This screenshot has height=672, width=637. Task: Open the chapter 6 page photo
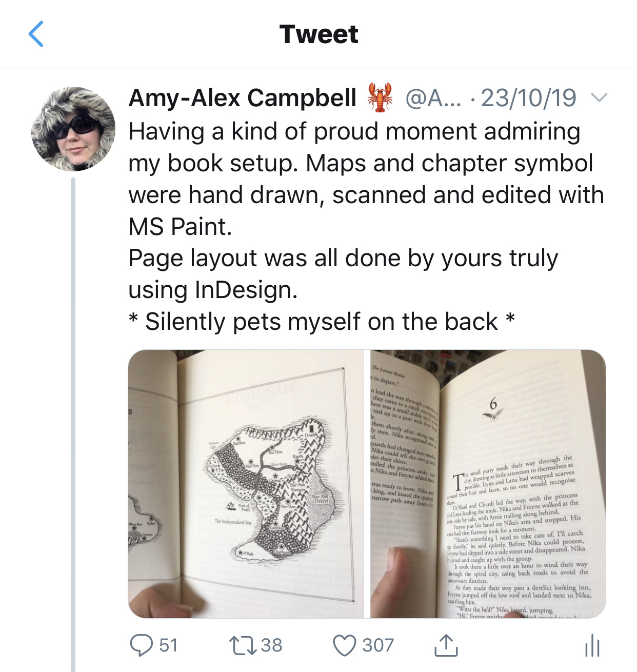[488, 484]
